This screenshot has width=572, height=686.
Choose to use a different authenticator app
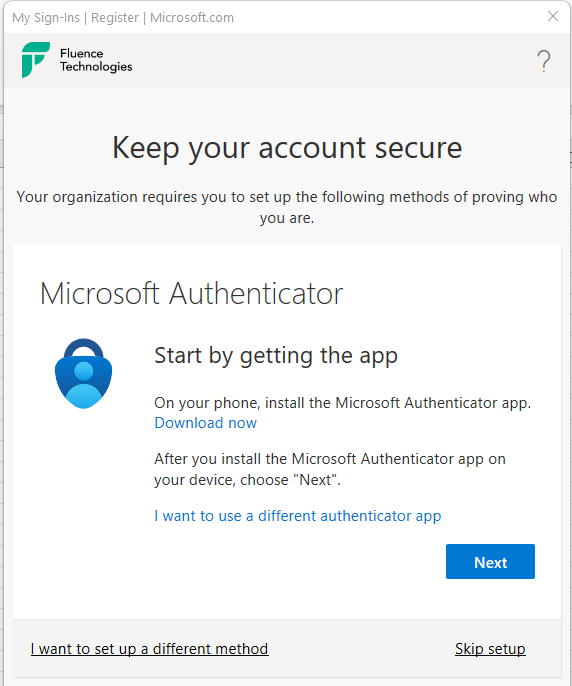coord(298,516)
